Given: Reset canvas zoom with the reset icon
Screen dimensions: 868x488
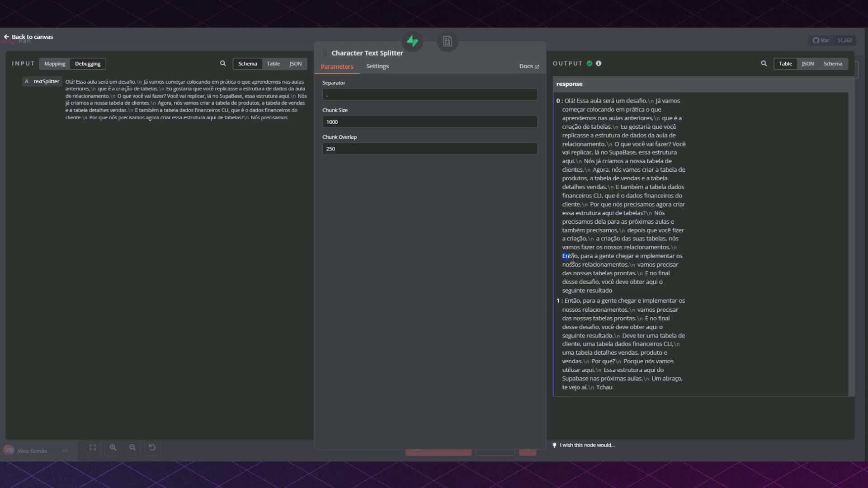Looking at the screenshot, I should tap(152, 447).
